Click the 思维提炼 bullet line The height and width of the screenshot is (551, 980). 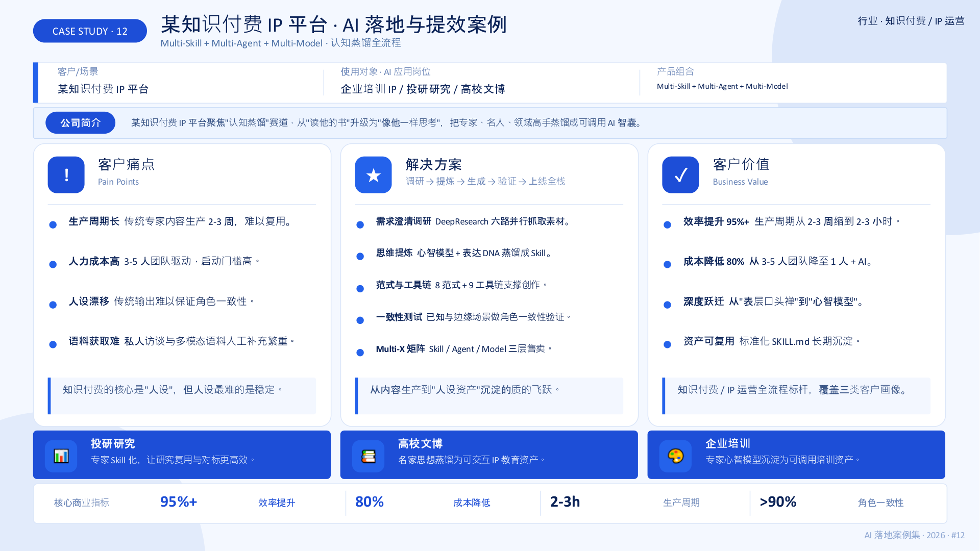(464, 253)
